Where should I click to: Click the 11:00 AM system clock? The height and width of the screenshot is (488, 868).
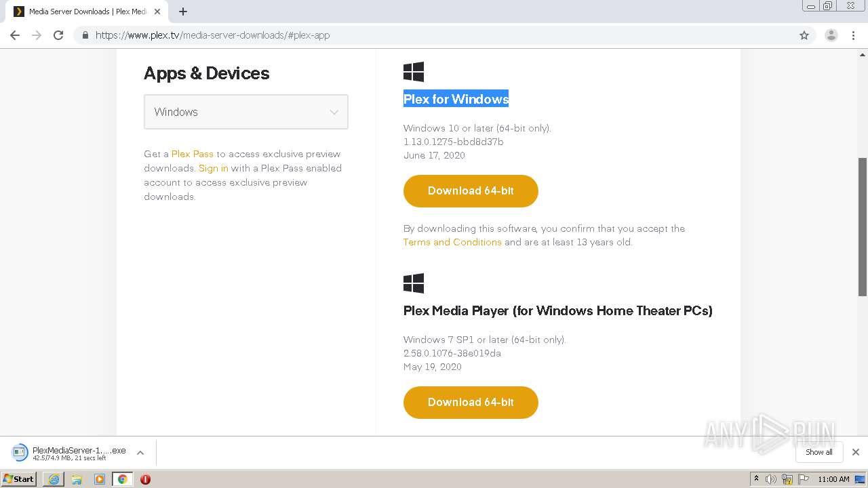click(833, 479)
